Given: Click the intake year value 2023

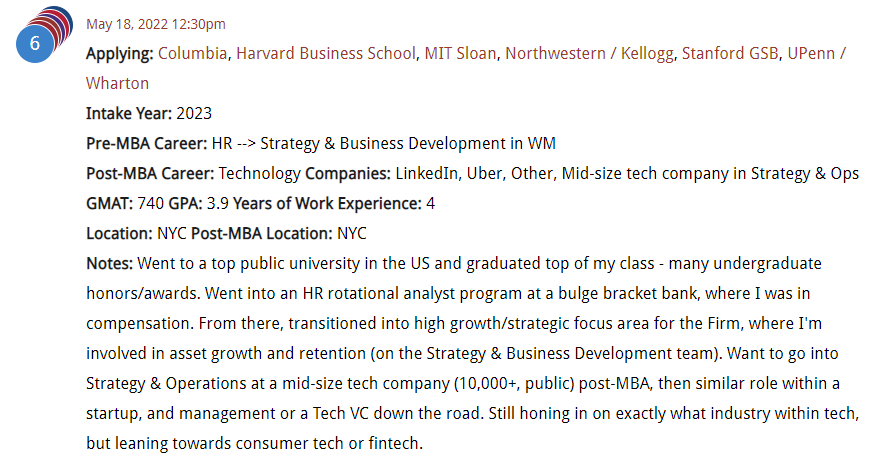Looking at the screenshot, I should (194, 113).
